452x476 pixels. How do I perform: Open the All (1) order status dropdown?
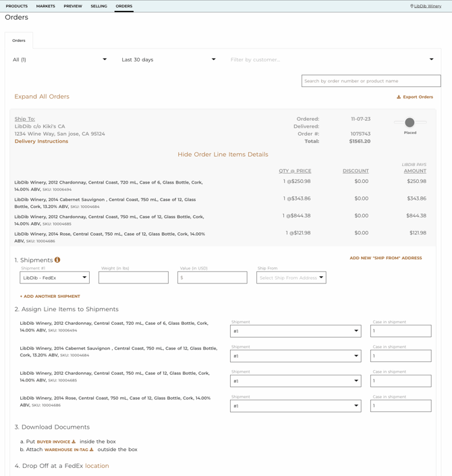[x=60, y=59]
